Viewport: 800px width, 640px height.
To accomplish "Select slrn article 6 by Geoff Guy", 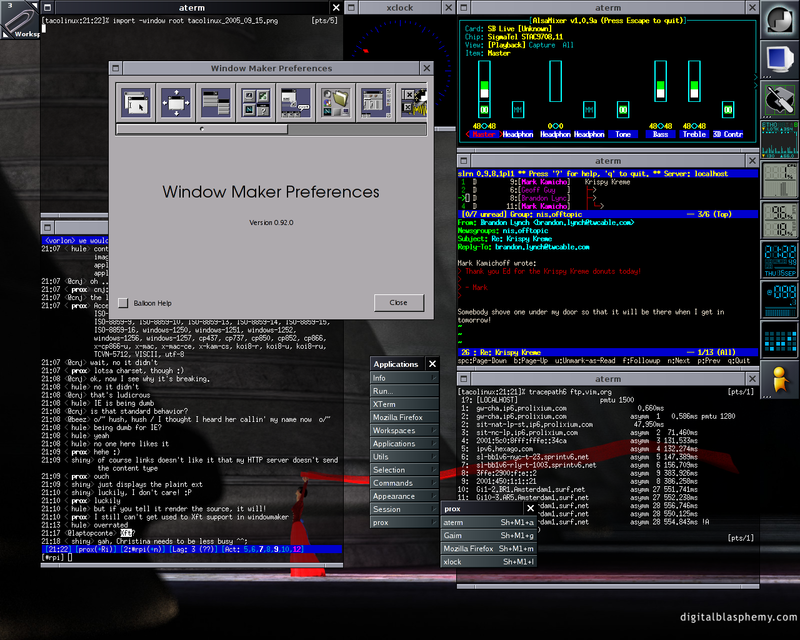I will [x=607, y=190].
